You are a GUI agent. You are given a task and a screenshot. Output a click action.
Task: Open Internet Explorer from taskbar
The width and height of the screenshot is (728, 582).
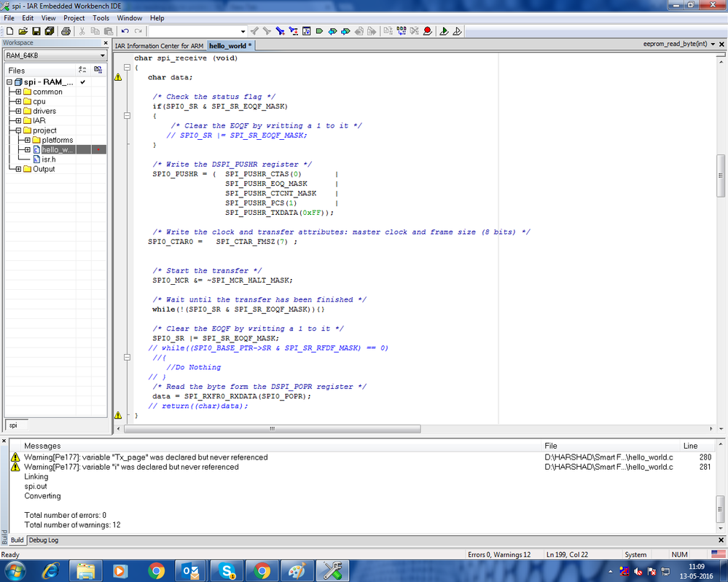pos(50,571)
